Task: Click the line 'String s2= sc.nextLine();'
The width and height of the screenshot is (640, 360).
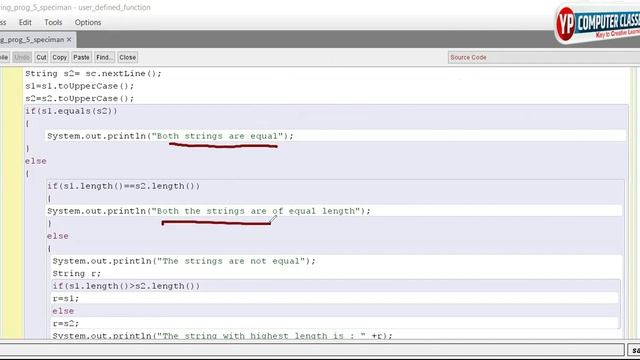Action: pyautogui.click(x=93, y=73)
